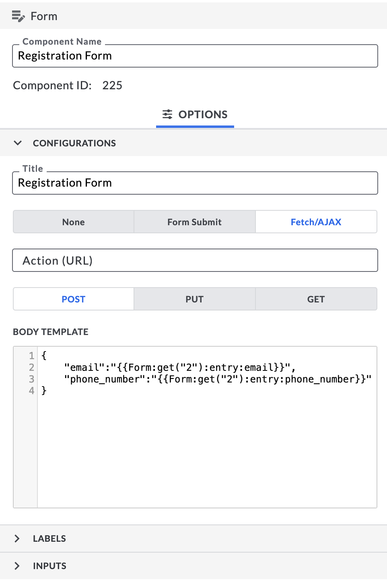Click the Form edit icon in header
This screenshot has width=387, height=588.
pos(18,16)
